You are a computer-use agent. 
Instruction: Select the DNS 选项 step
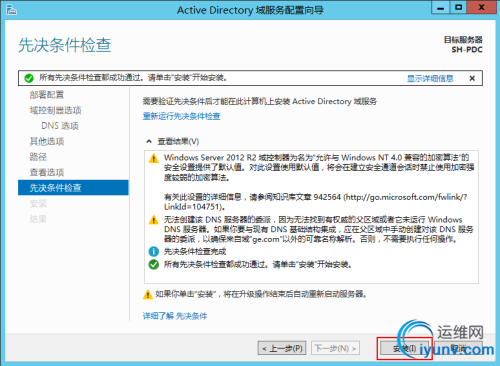click(x=60, y=126)
